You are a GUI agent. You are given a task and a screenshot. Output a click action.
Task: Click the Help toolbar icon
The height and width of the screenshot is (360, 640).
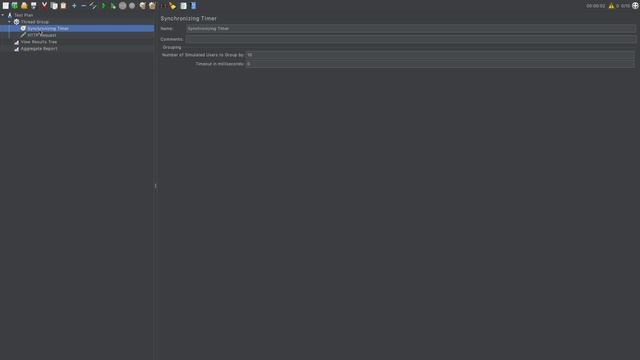(x=193, y=6)
